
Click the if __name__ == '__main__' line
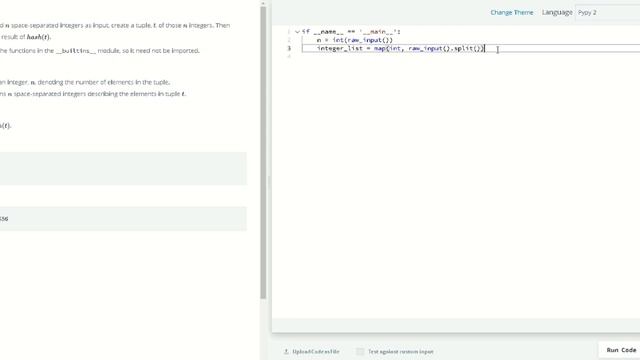point(351,32)
